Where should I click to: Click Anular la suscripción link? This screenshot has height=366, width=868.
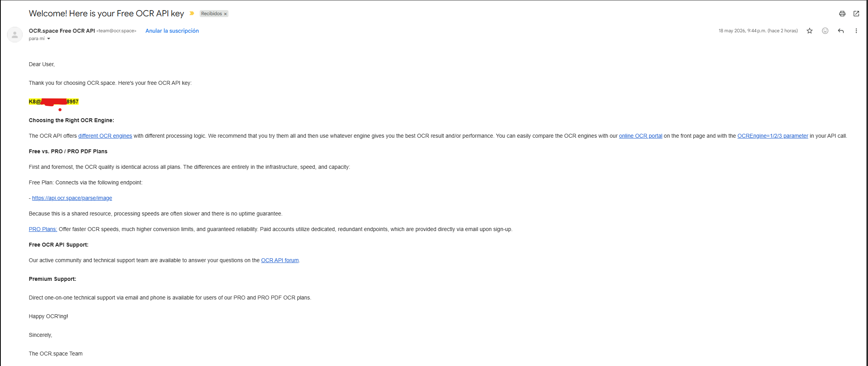click(x=172, y=31)
